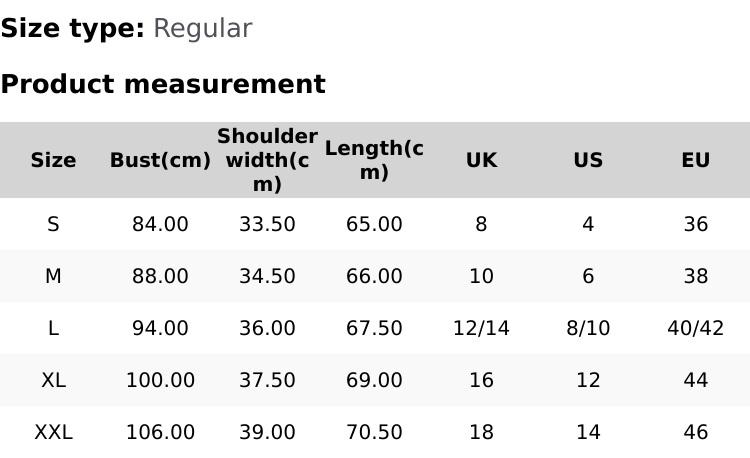Click the Bust(cm) column header
Screen dimensions: 750x458
point(160,160)
